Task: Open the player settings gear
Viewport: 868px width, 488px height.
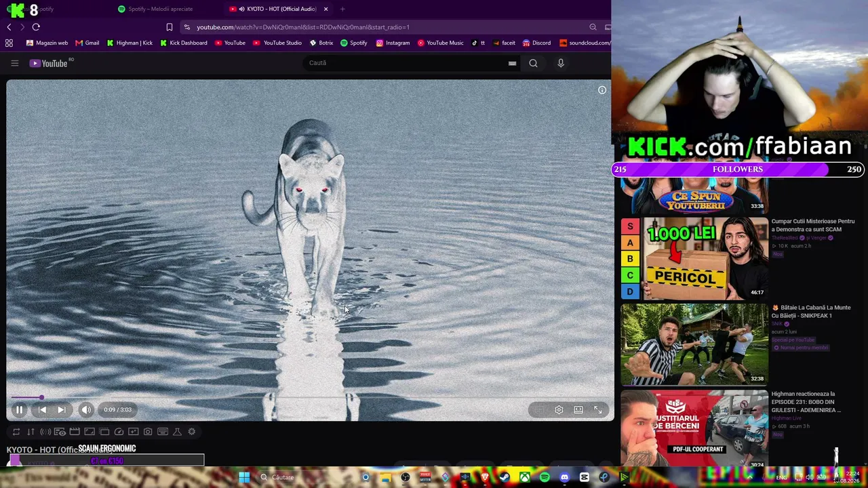Action: tap(559, 409)
